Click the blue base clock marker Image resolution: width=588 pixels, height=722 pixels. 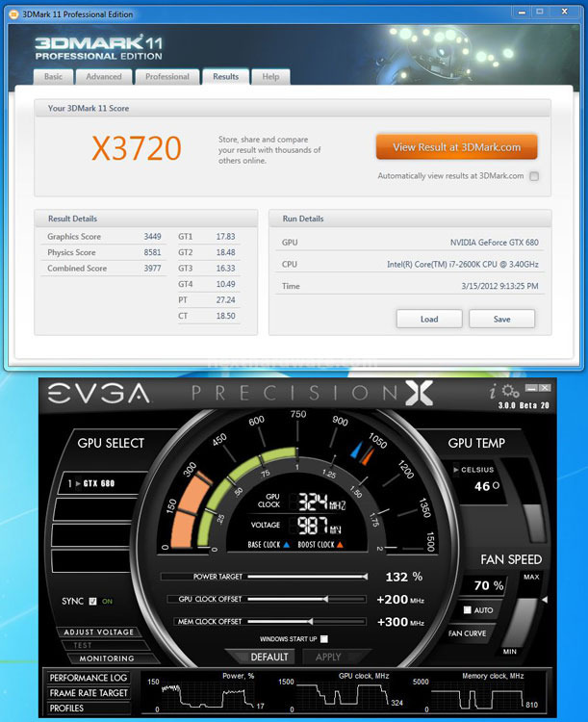356,450
